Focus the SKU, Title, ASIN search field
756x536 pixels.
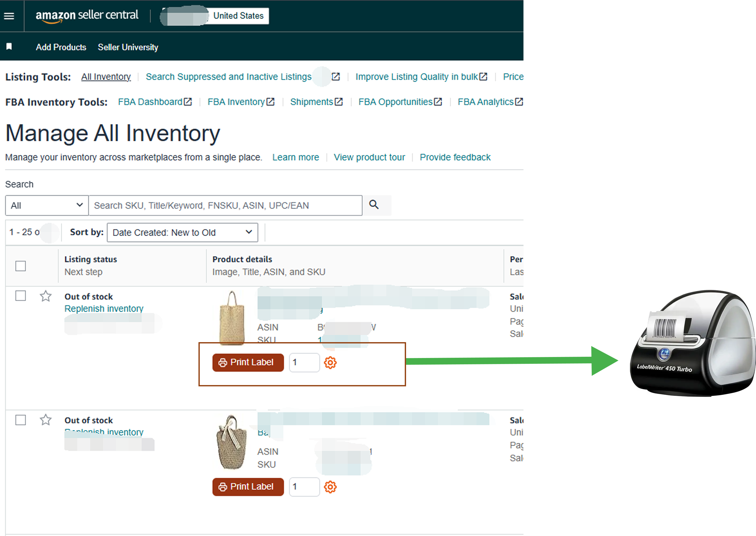226,205
